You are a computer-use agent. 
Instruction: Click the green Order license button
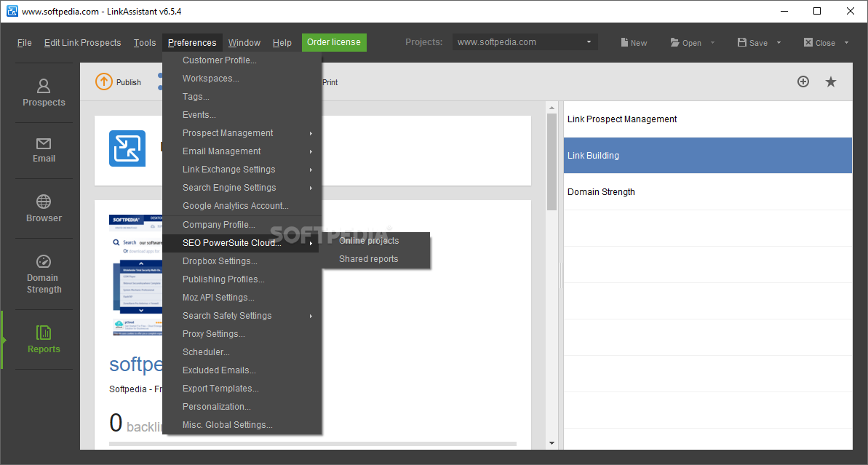click(334, 42)
